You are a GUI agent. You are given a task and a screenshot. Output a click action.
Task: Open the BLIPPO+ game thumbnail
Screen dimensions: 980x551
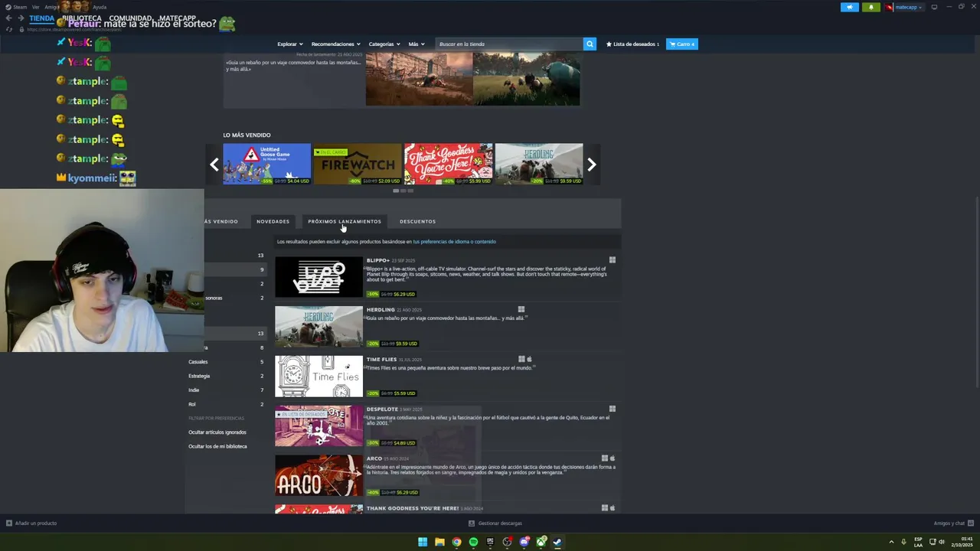click(318, 277)
